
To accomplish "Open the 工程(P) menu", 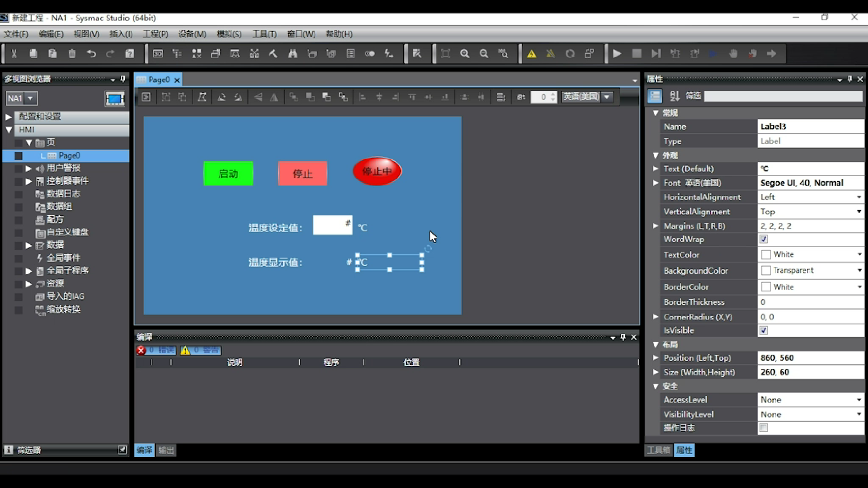I will [x=156, y=34].
